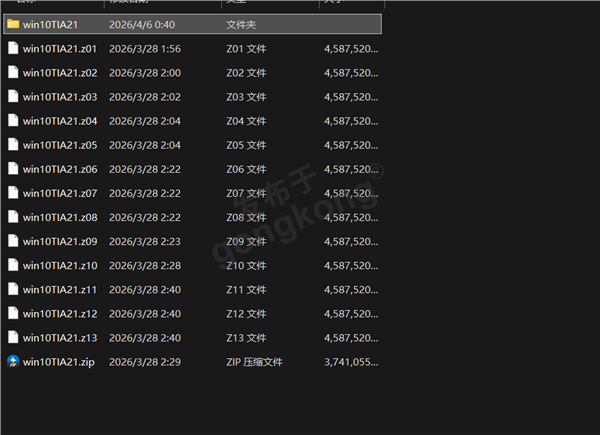
Task: Highlight the win10TIA21.z06 file name
Action: coord(59,168)
